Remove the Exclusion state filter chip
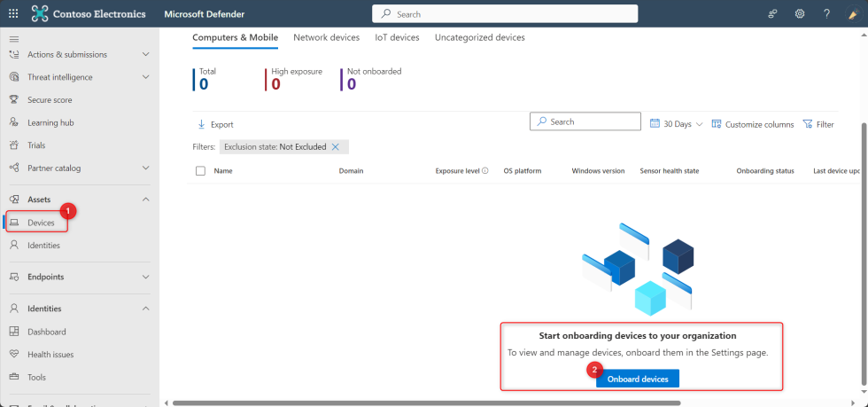Screen dimensions: 868x407 (335, 147)
